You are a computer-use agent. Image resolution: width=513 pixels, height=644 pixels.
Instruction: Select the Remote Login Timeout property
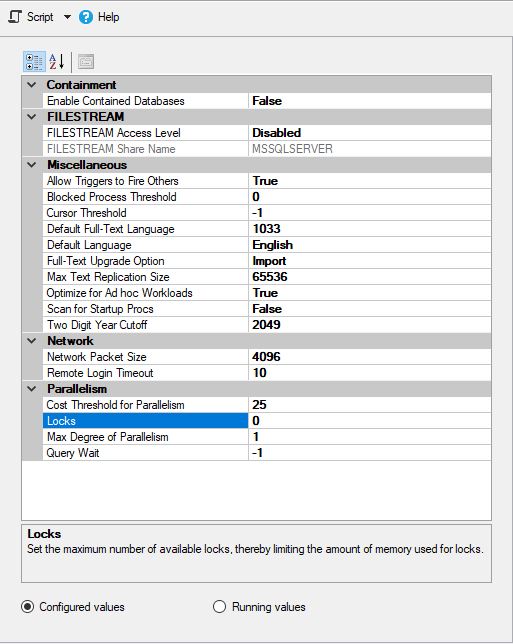point(145,373)
